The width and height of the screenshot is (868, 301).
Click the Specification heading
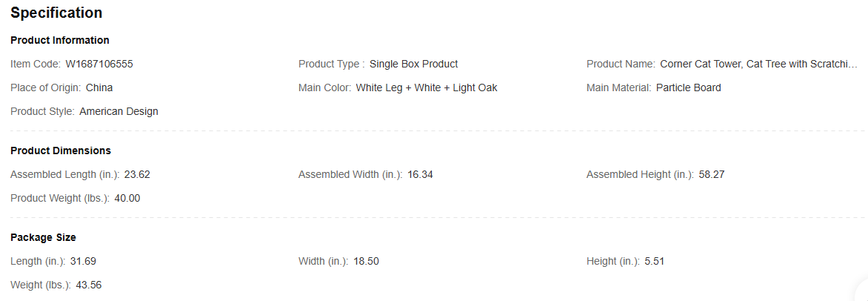(56, 13)
